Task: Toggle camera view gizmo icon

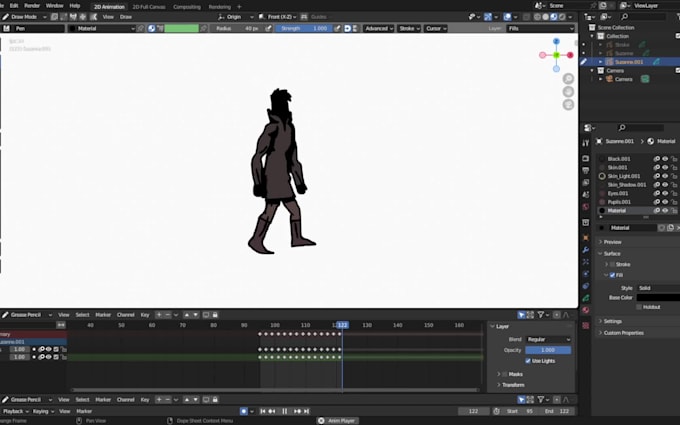Action: (568, 105)
